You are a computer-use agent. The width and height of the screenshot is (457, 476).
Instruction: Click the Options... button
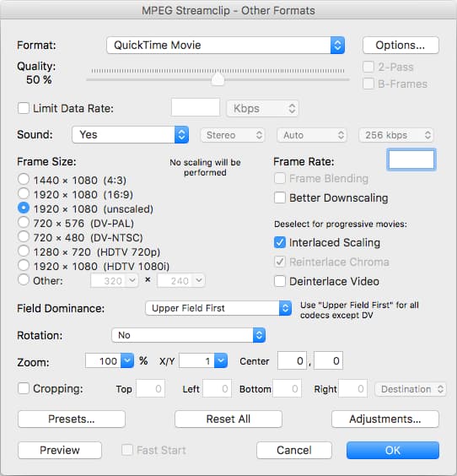point(401,46)
